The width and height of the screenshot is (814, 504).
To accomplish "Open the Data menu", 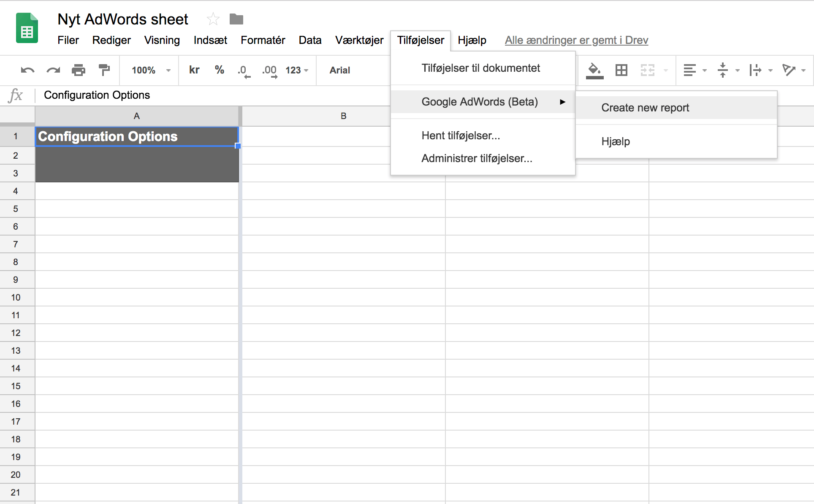I will 310,40.
